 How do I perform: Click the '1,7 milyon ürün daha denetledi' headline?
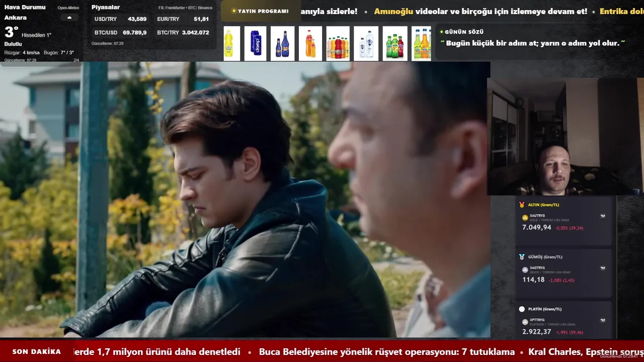coord(157,352)
